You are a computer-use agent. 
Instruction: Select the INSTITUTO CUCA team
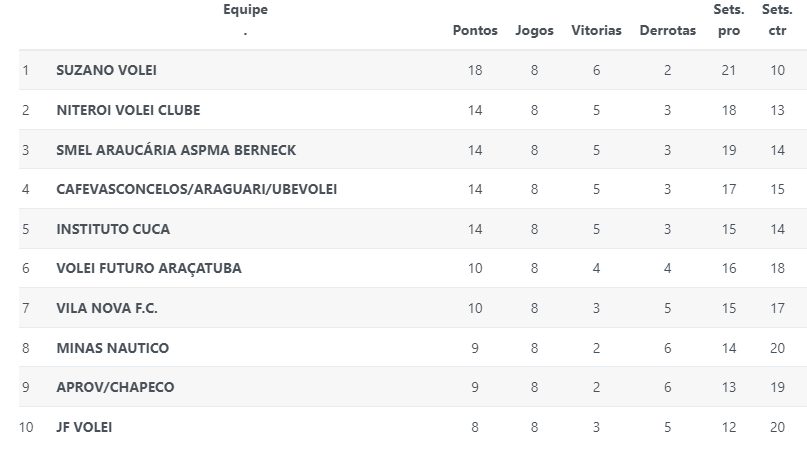(x=113, y=229)
